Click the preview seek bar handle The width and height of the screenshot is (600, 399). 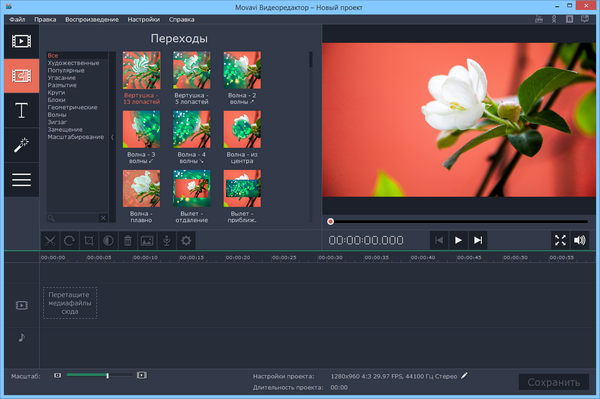pyautogui.click(x=331, y=221)
